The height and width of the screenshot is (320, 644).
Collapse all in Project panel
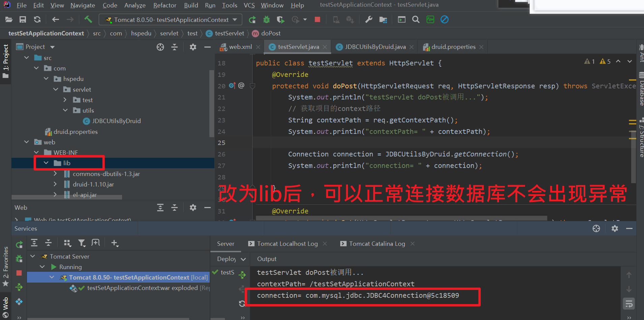point(174,47)
